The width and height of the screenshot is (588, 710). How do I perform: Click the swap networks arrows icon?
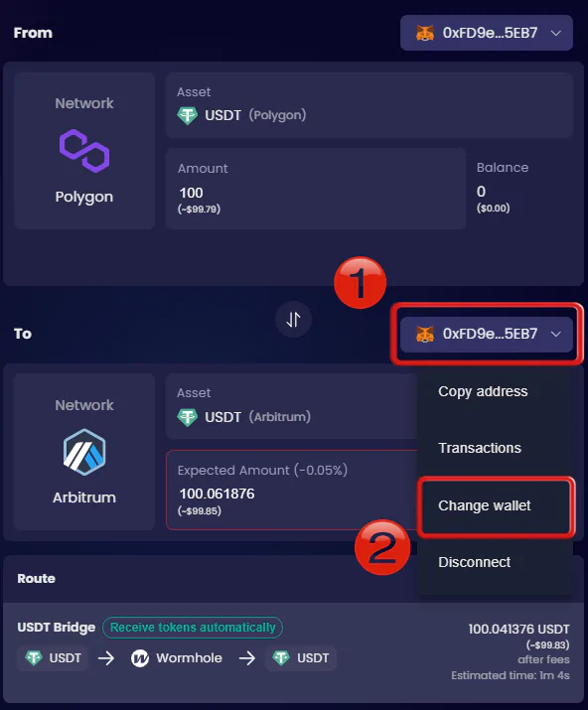click(294, 320)
